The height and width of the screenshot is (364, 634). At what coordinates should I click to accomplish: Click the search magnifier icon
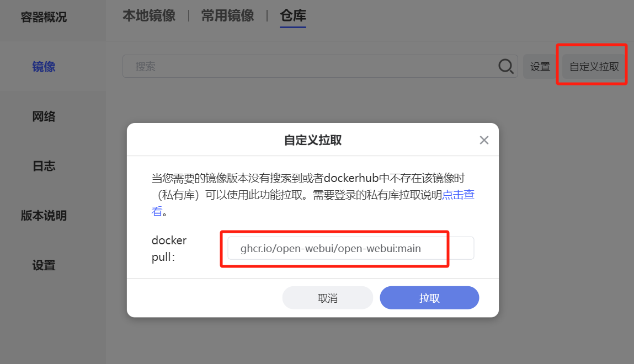point(506,66)
